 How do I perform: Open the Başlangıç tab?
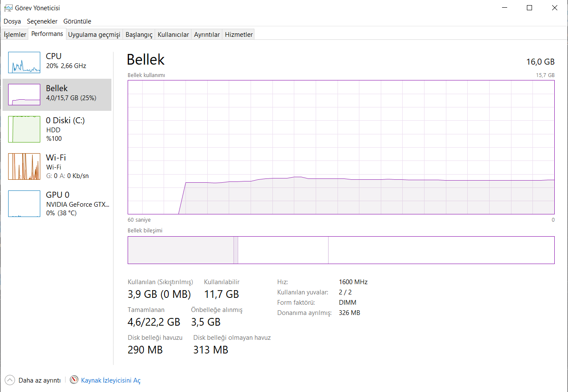tap(139, 35)
